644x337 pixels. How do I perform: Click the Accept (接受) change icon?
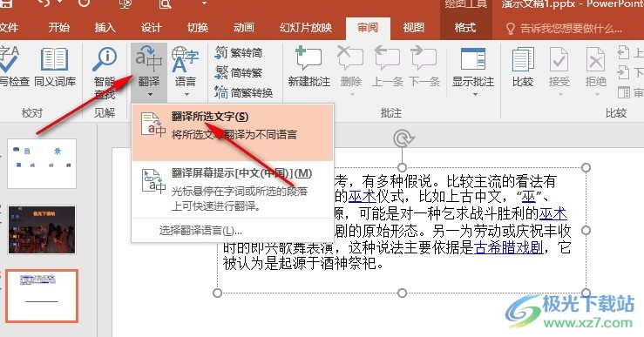coord(559,59)
